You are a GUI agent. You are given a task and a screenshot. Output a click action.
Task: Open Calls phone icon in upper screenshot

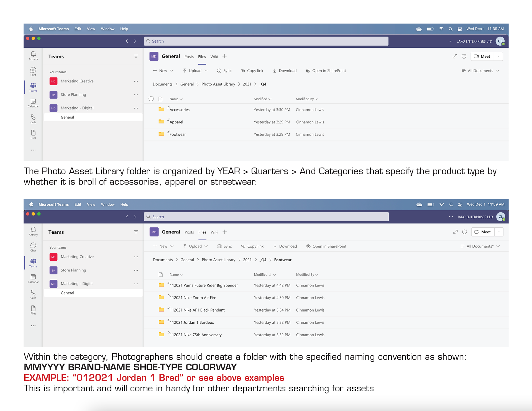(33, 119)
